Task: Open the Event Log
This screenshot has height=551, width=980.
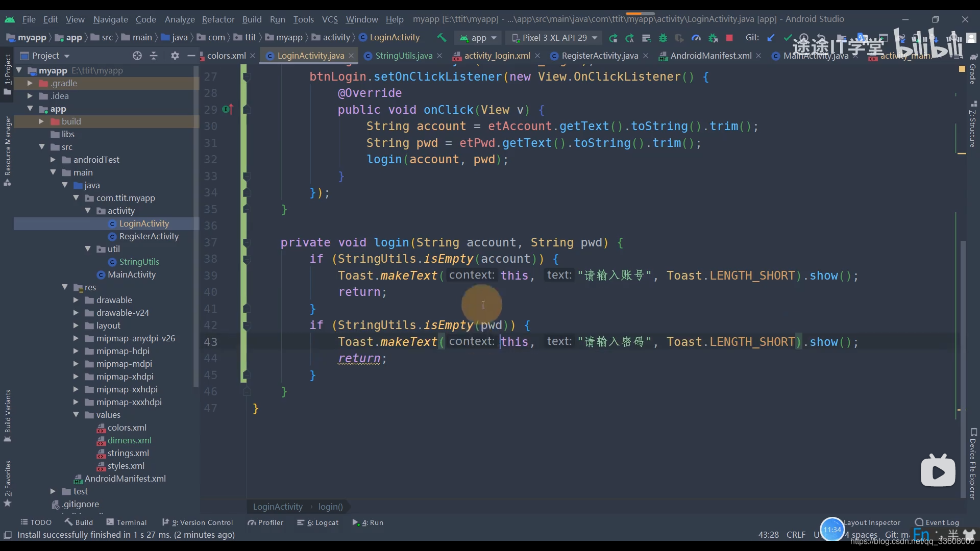Action: pos(937,522)
